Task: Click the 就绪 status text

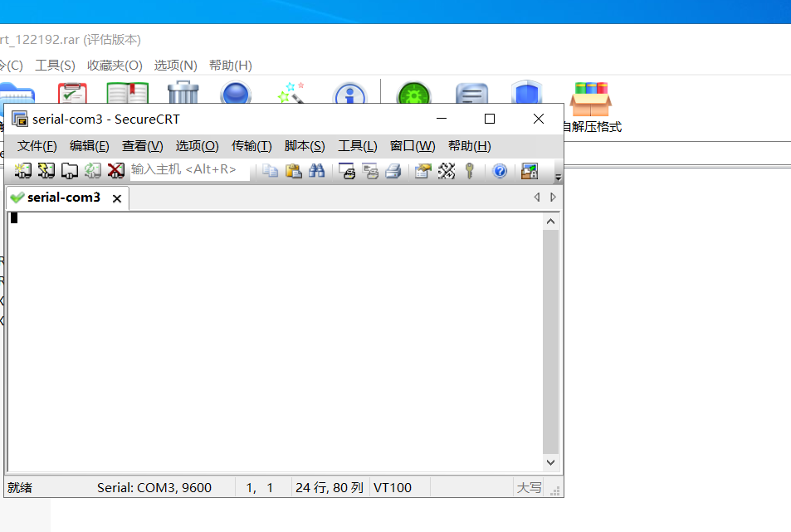Action: [20, 488]
